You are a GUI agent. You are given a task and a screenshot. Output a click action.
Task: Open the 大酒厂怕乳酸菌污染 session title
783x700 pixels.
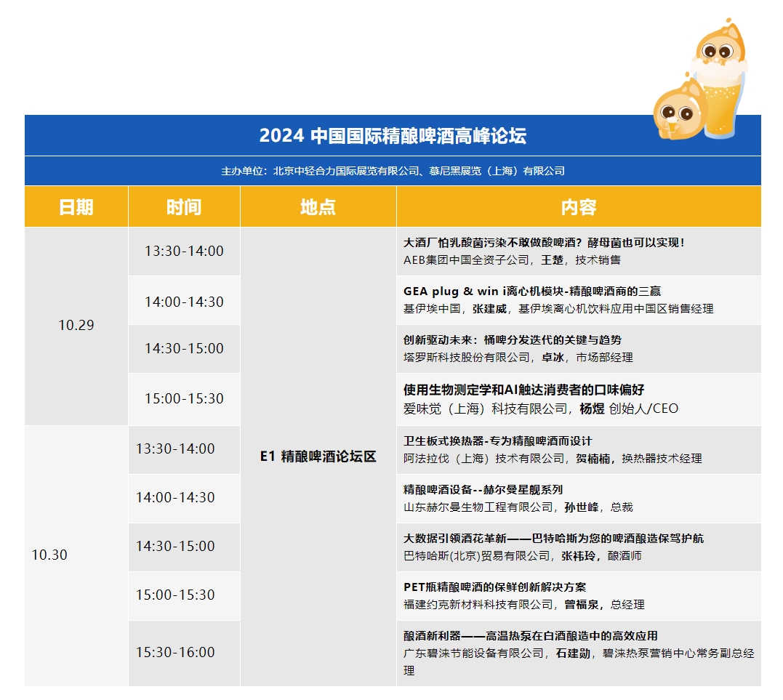pyautogui.click(x=544, y=243)
